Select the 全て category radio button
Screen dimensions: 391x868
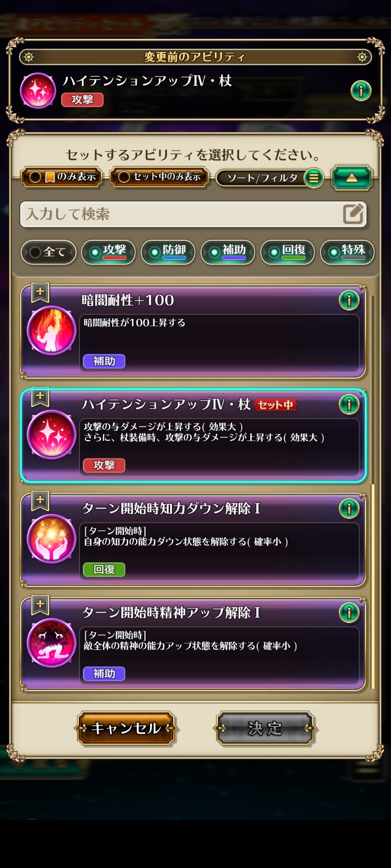point(48,252)
